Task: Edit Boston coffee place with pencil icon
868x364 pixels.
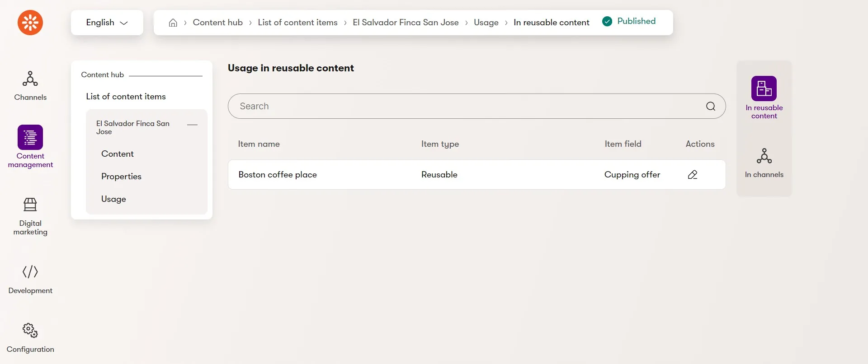Action: pos(693,175)
